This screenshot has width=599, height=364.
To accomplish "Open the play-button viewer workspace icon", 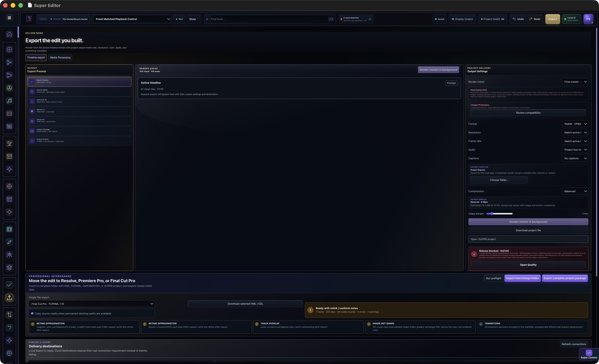I will 9,50.
